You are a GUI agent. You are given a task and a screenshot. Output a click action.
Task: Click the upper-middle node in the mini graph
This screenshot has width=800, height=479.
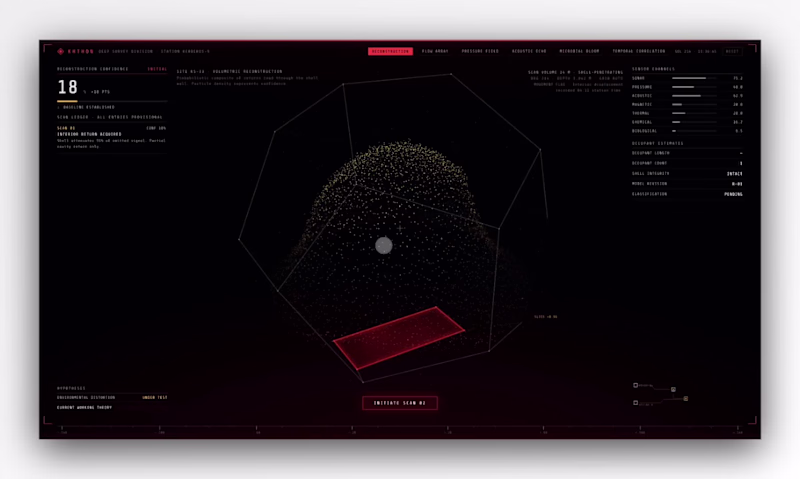(x=673, y=389)
